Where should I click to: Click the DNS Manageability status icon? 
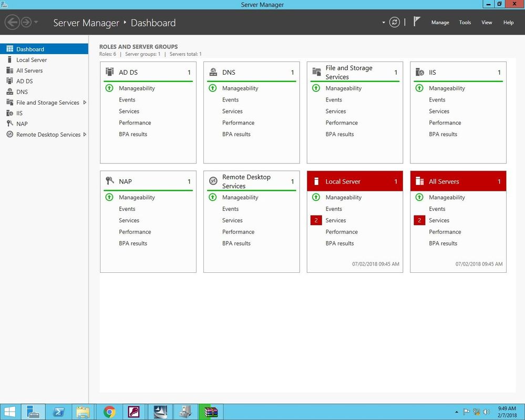pos(213,88)
